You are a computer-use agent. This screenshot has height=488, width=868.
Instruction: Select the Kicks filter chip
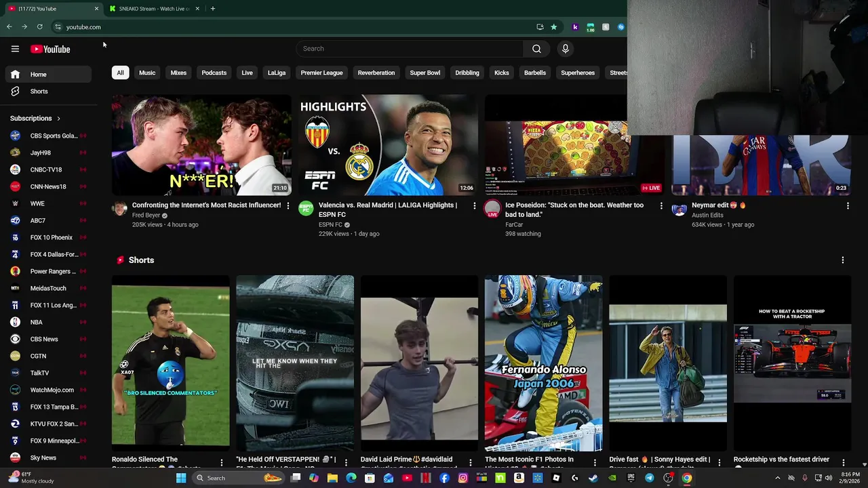[502, 73]
